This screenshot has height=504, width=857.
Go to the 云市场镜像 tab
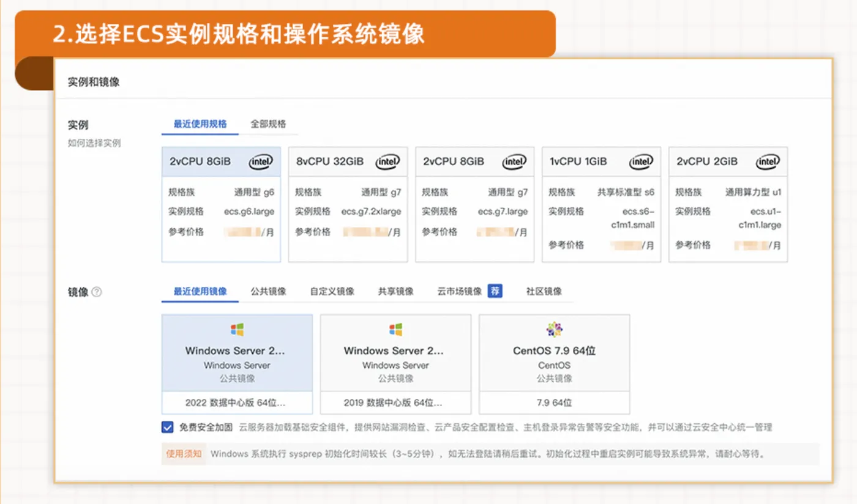pos(460,291)
